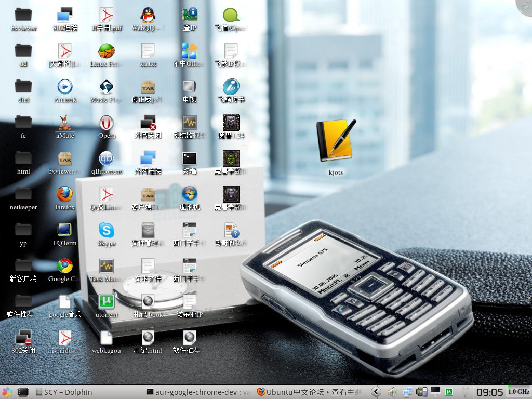Open the H手册.pdf document
The height and width of the screenshot is (399, 532).
click(107, 15)
